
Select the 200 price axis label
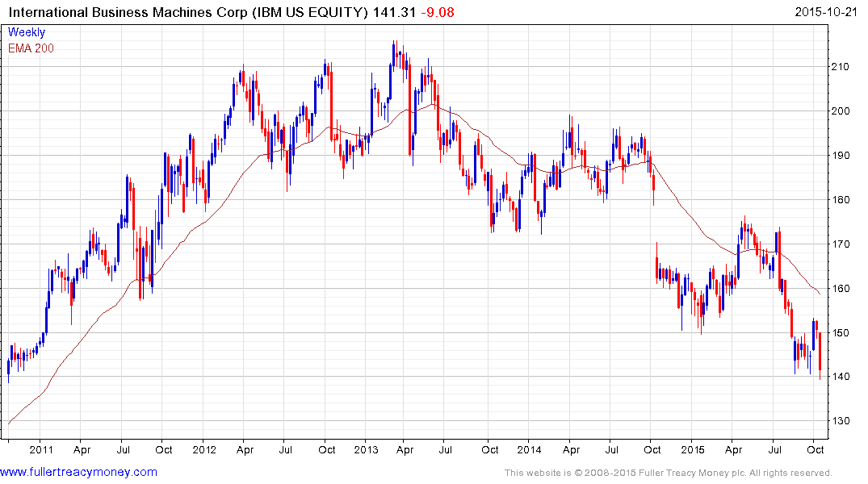coord(840,111)
